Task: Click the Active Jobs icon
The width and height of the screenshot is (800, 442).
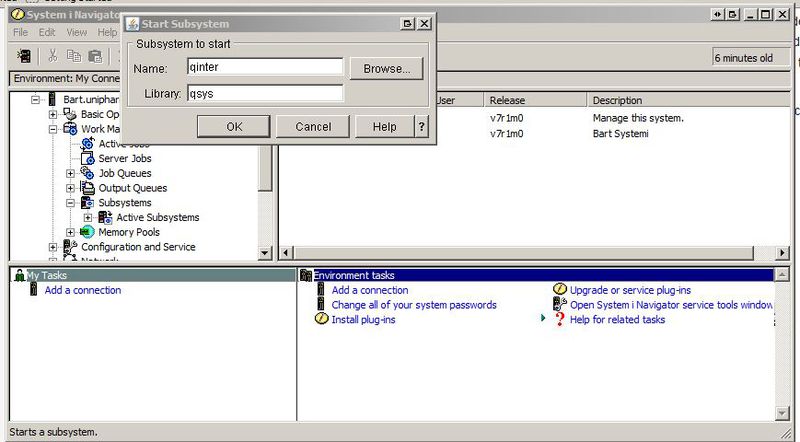Action: tap(87, 144)
